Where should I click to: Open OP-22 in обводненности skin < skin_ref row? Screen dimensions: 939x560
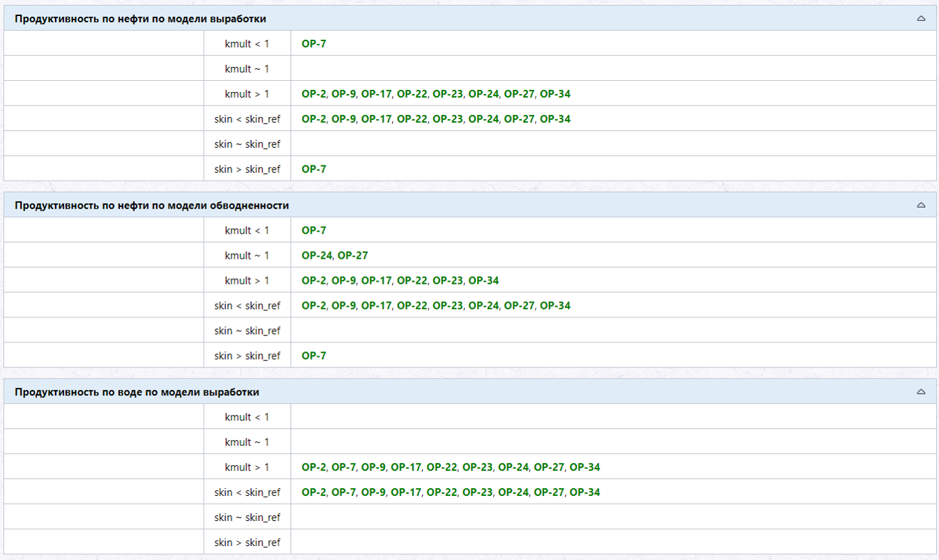tap(412, 305)
